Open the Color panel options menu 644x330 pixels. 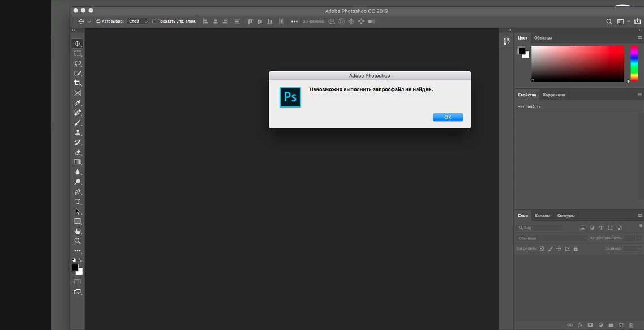[x=639, y=38]
